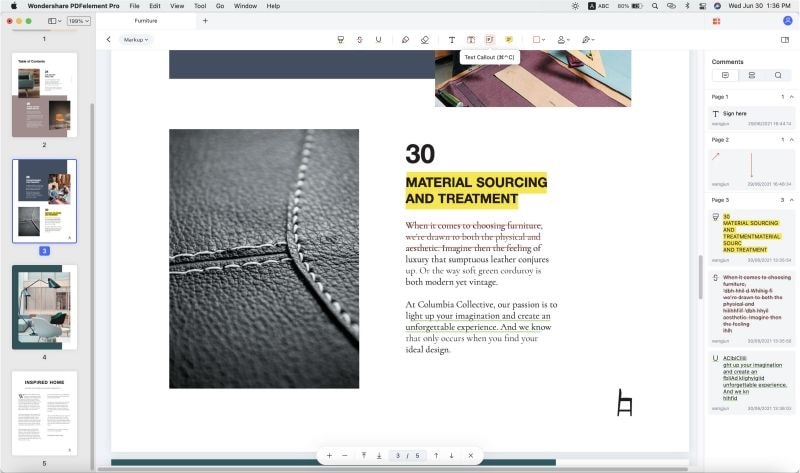Screen dimensions: 800x473
Task: Show comments list view tab
Action: 725,76
